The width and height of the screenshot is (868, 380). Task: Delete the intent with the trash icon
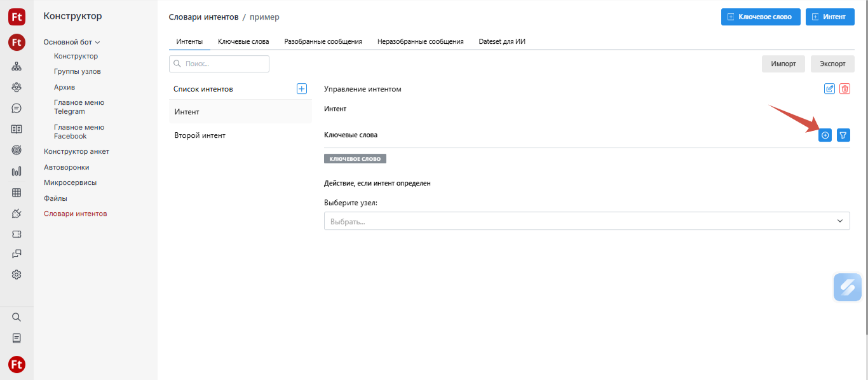844,89
